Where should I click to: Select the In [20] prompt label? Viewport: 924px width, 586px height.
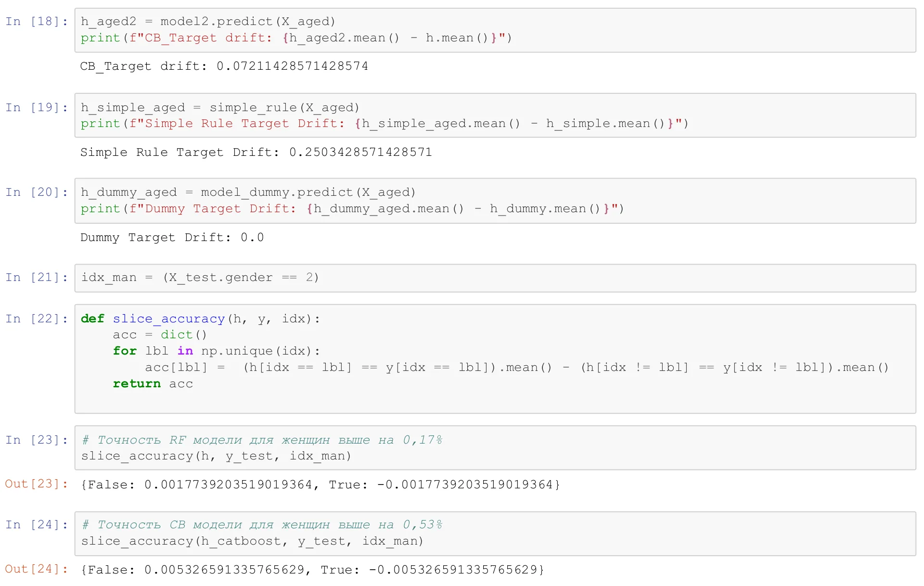(x=37, y=192)
